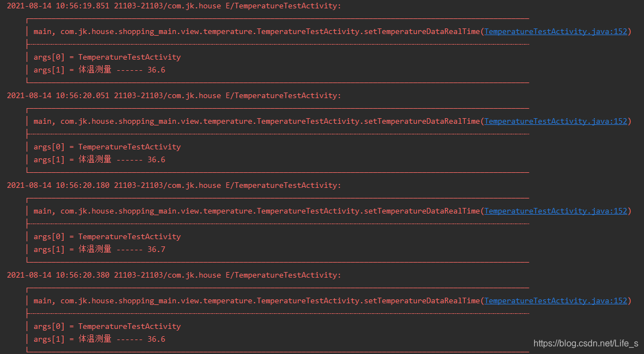Click the main, com.jk.house method text in the 10:56:20.380 entry
644x354 pixels.
(257, 301)
